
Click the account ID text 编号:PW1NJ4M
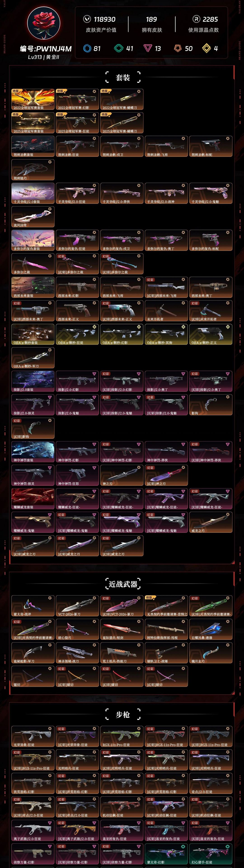point(46,49)
